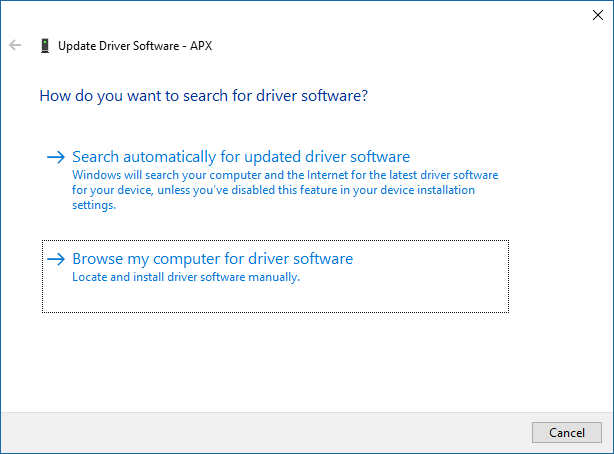Image resolution: width=614 pixels, height=454 pixels.
Task: Click the arrow icon beside Search automatically
Action: tap(56, 157)
